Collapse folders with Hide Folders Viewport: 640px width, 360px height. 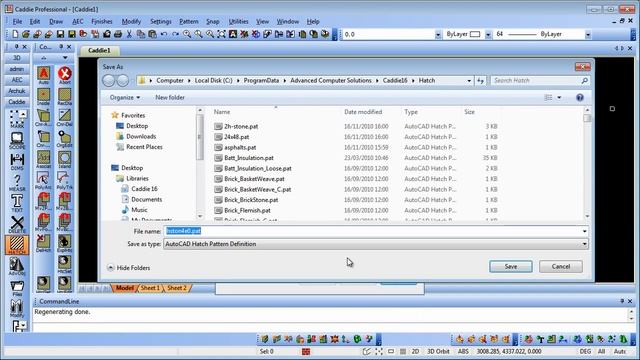tap(129, 268)
